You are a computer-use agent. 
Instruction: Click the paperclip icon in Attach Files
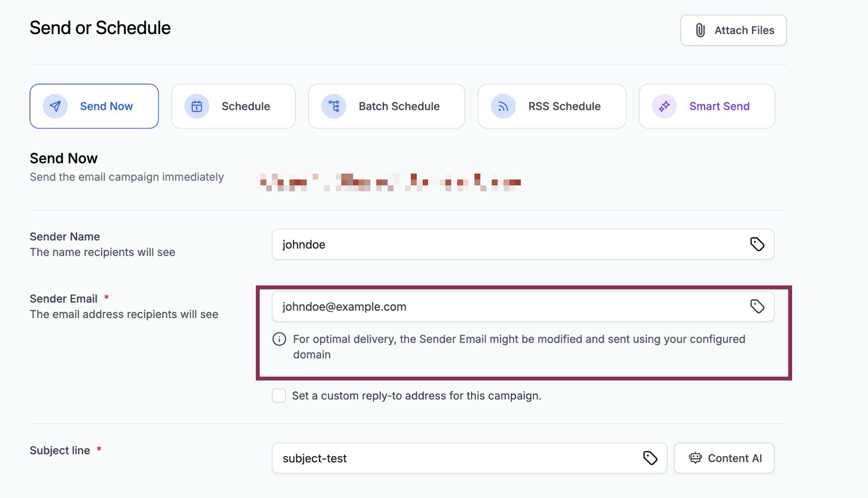700,30
